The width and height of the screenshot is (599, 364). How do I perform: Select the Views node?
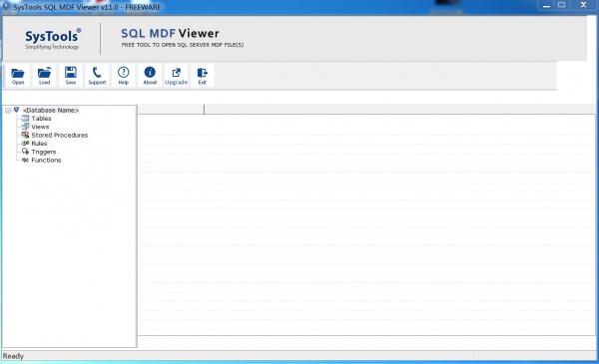coord(40,127)
